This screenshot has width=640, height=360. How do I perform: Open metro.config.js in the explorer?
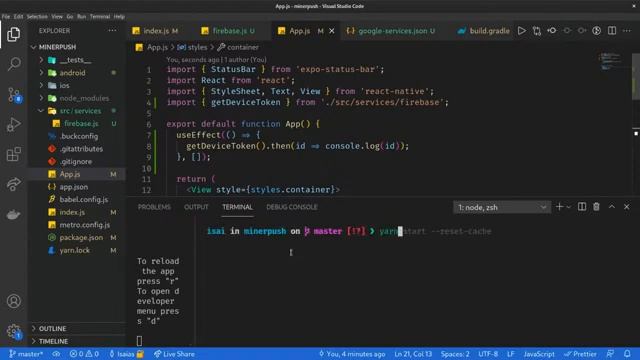84,225
